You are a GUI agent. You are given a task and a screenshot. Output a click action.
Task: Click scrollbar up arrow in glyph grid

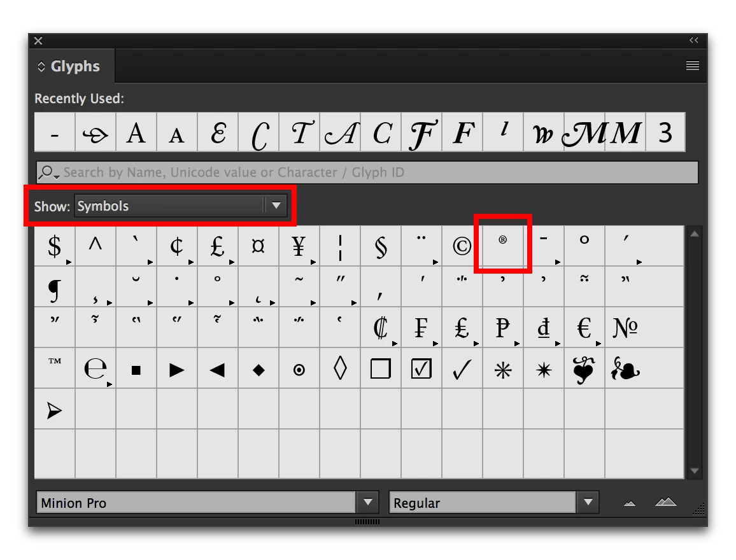[695, 234]
